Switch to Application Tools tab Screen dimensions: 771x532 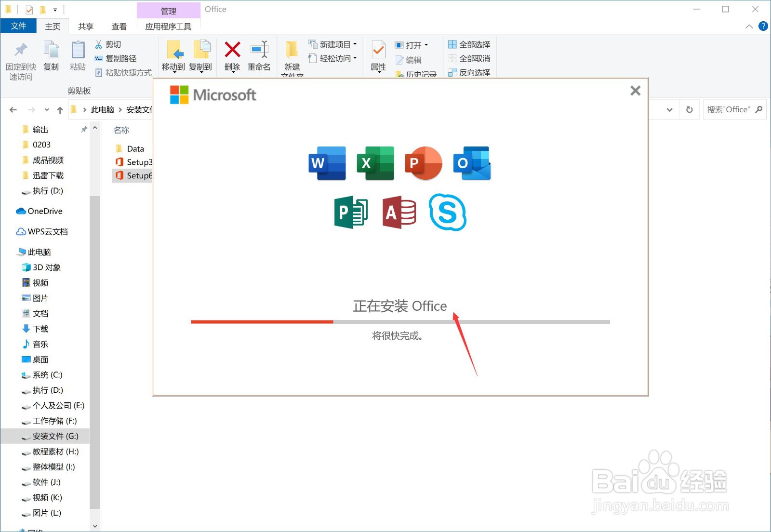pos(168,27)
